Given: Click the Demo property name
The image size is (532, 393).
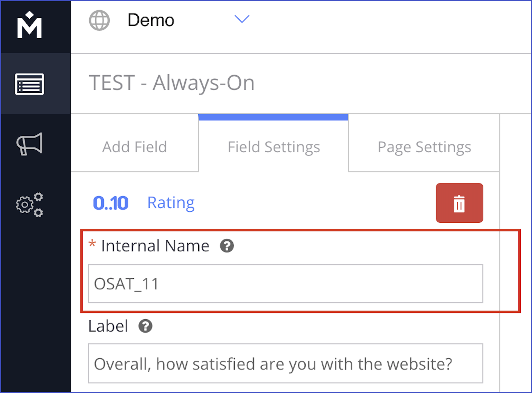Looking at the screenshot, I should click(x=151, y=20).
